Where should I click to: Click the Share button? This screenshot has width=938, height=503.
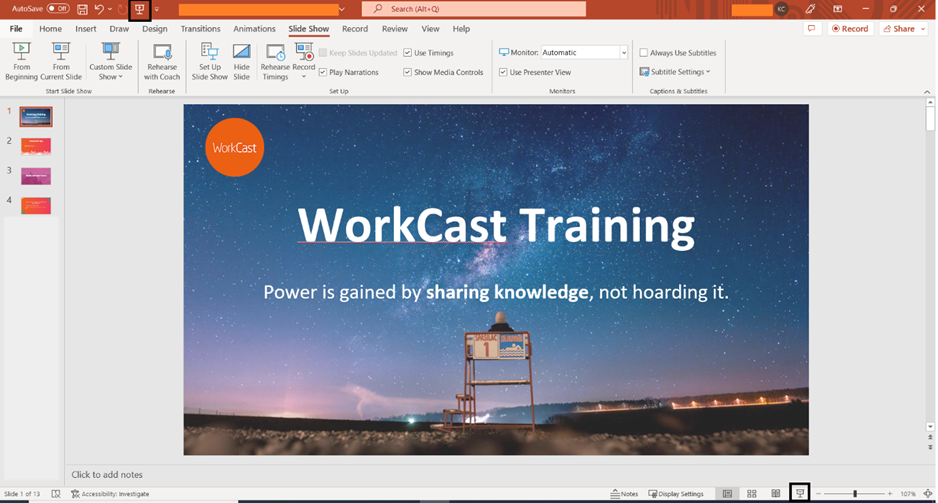(899, 29)
